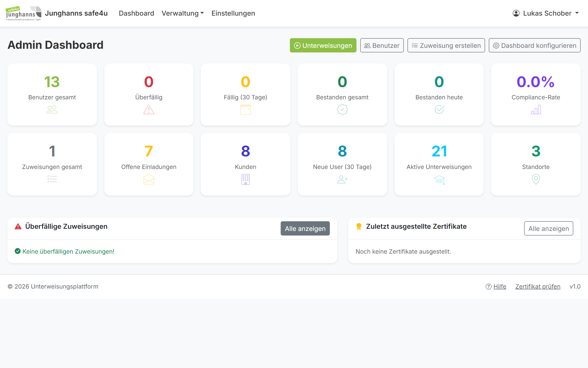Click the Noch keine Zertifikate ausgestellt text

[403, 251]
